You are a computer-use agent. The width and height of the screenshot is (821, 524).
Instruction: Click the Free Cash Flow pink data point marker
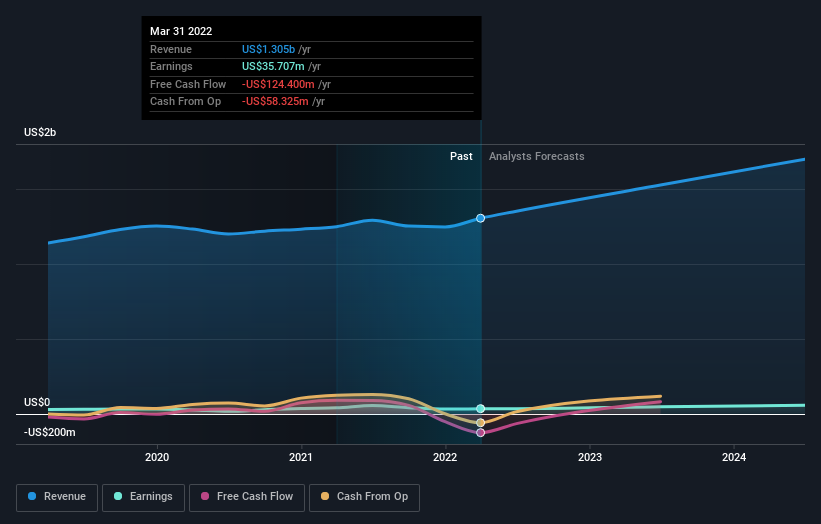480,432
